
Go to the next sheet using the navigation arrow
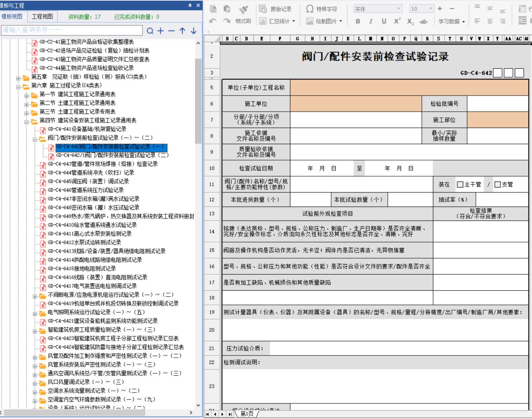[x=222, y=414]
